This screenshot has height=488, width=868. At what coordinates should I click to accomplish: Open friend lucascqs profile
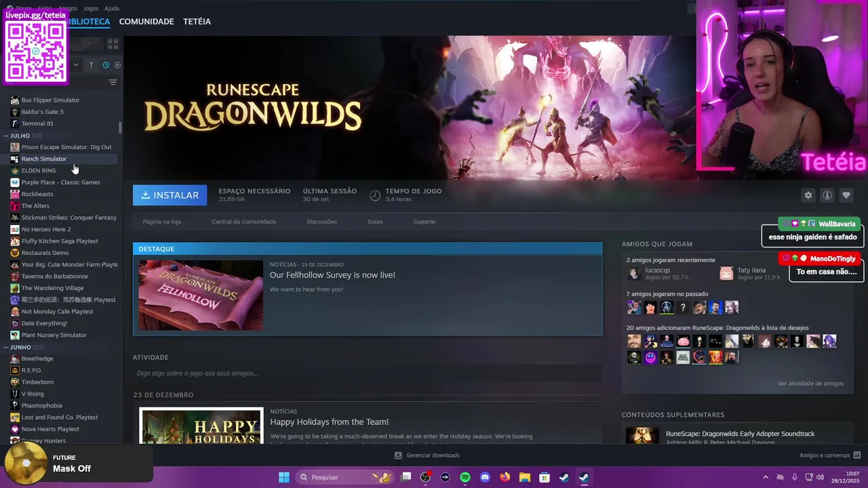click(658, 273)
